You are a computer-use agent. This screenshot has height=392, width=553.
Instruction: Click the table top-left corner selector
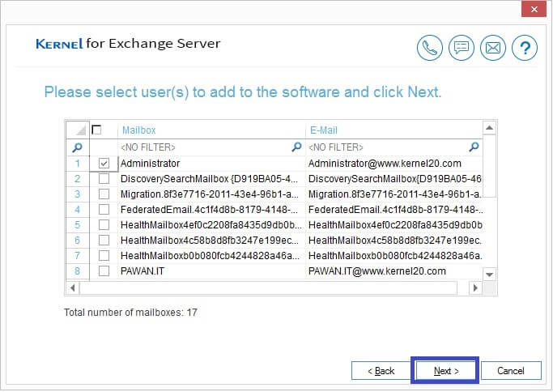click(78, 130)
